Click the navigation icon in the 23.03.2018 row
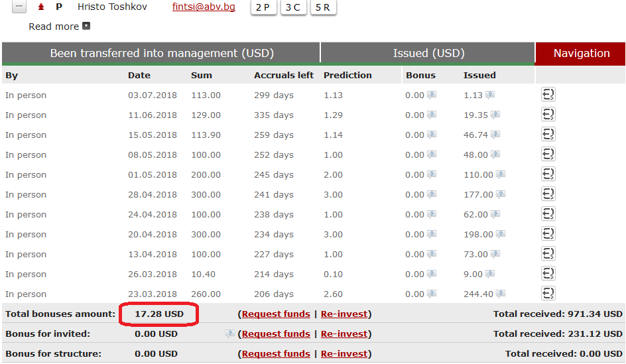Screen dimensions: 626x364 pos(548,294)
